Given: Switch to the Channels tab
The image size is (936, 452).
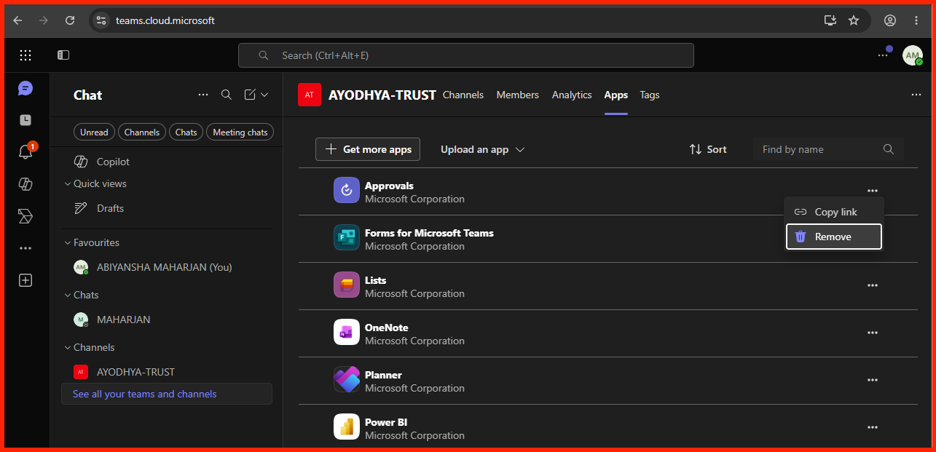Looking at the screenshot, I should (x=463, y=95).
